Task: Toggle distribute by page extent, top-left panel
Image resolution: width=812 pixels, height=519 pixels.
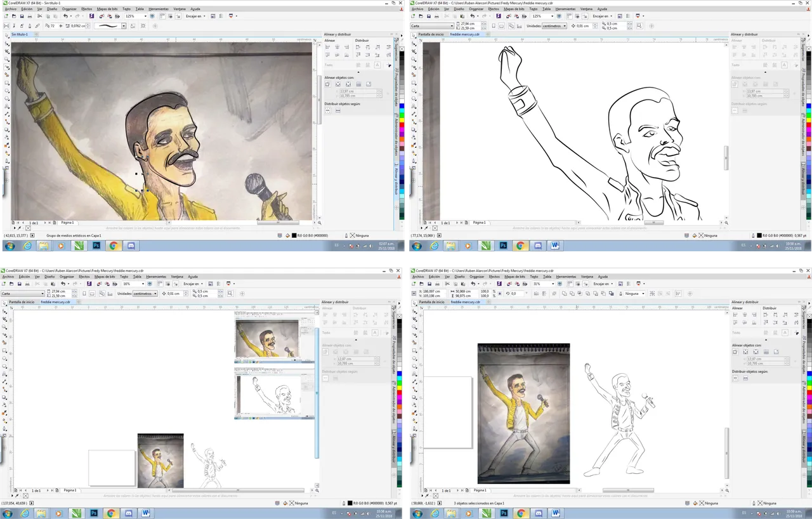Action: [x=338, y=110]
